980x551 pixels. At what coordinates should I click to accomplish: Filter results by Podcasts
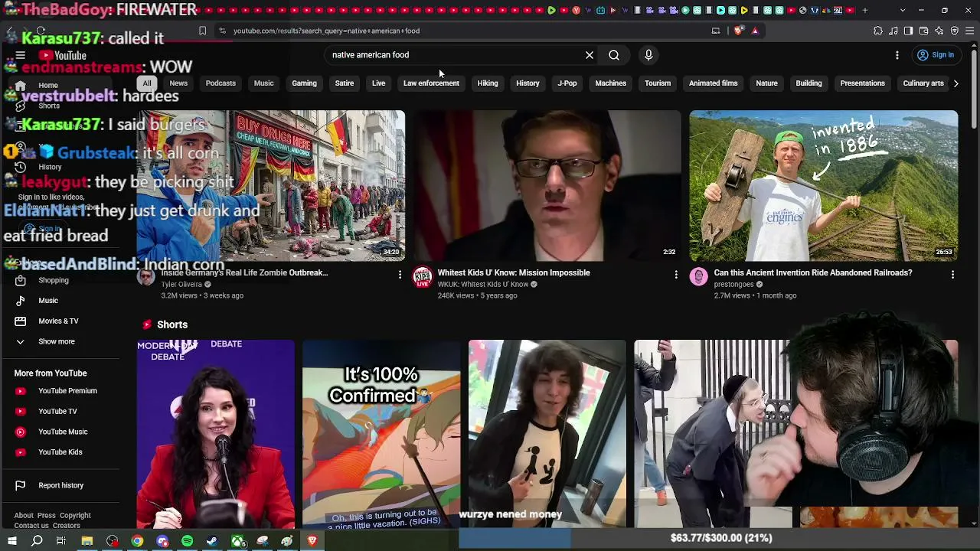pos(220,83)
